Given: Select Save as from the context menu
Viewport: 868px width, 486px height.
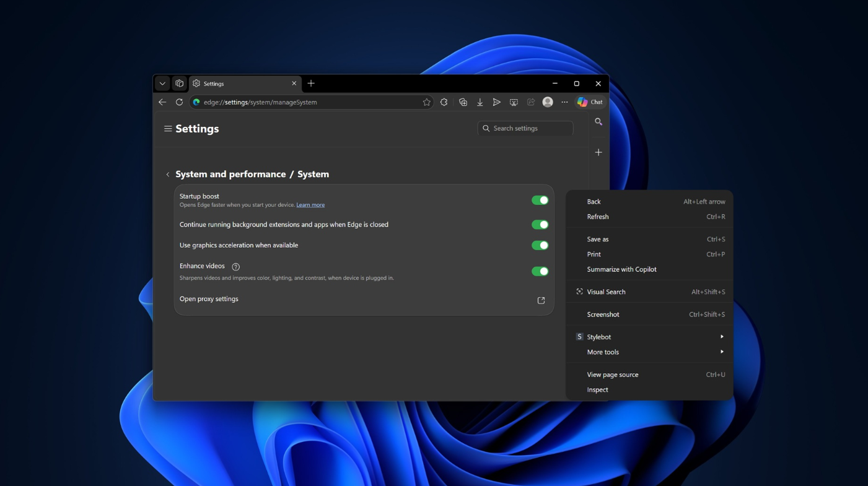Looking at the screenshot, I should click(x=649, y=239).
